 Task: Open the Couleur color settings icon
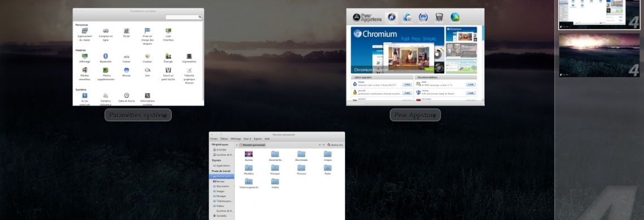pyautogui.click(x=147, y=56)
